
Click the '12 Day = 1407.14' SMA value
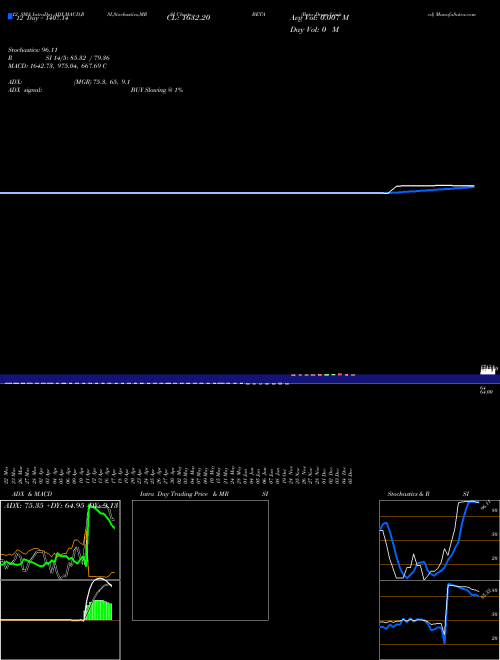click(x=42, y=18)
